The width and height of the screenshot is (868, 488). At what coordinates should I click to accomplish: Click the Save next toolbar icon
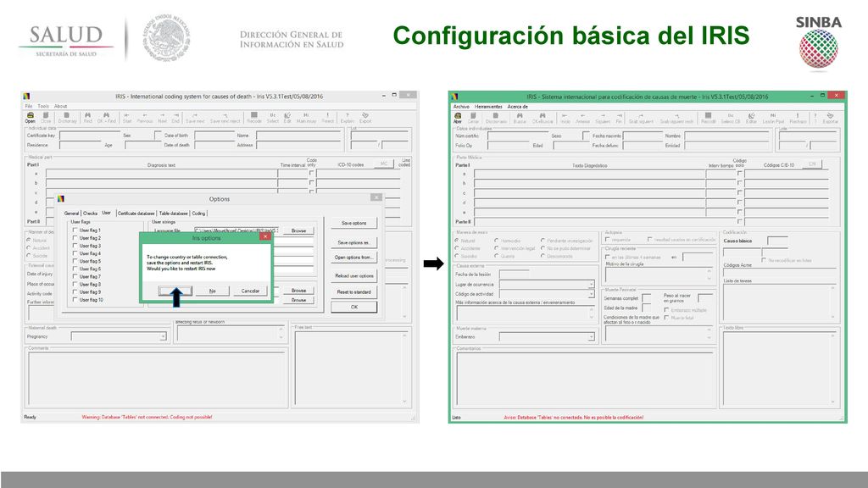tap(195, 117)
